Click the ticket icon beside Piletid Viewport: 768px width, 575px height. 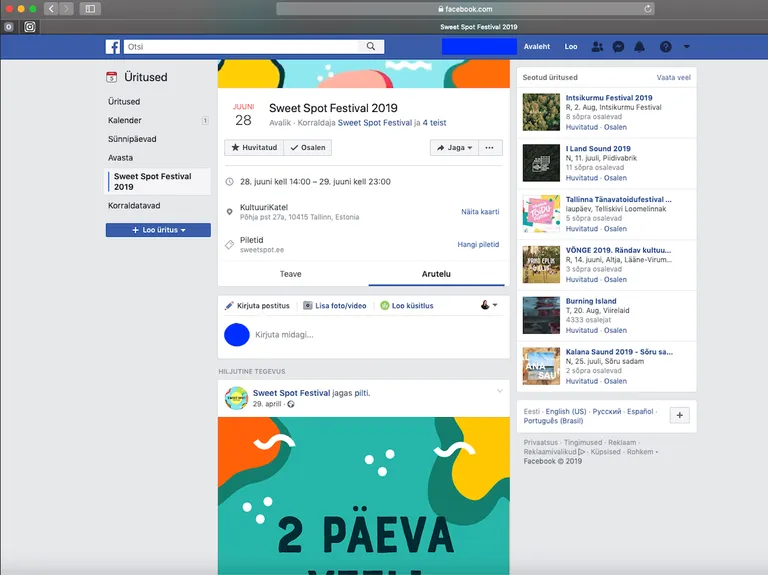[229, 244]
